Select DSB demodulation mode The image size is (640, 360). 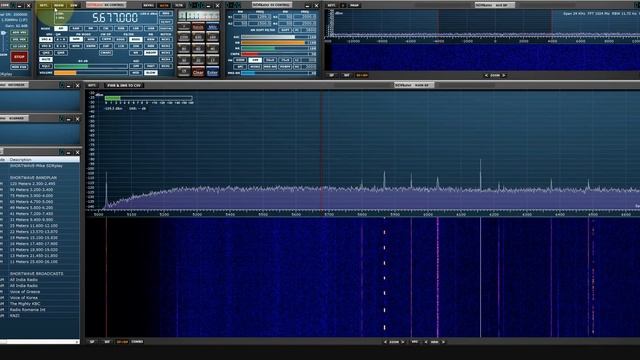tap(121, 29)
